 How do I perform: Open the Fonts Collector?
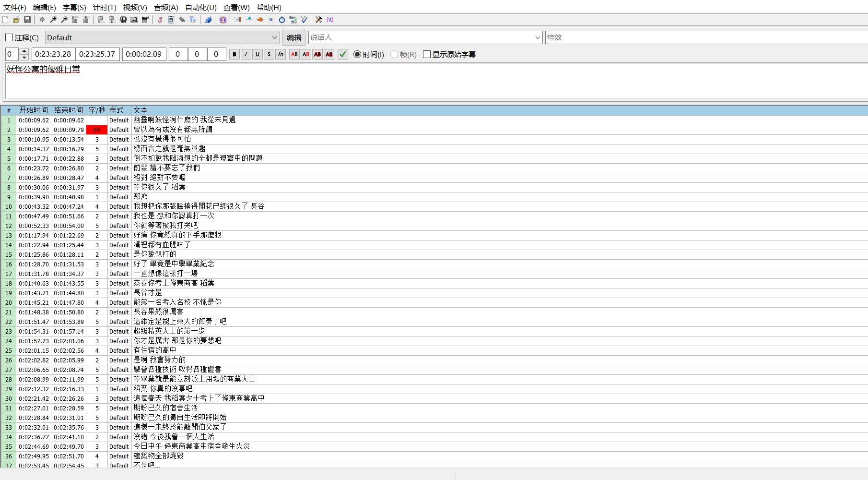click(193, 20)
